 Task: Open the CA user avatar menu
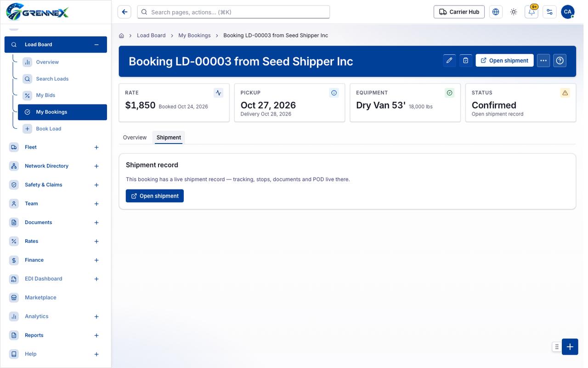pos(567,12)
